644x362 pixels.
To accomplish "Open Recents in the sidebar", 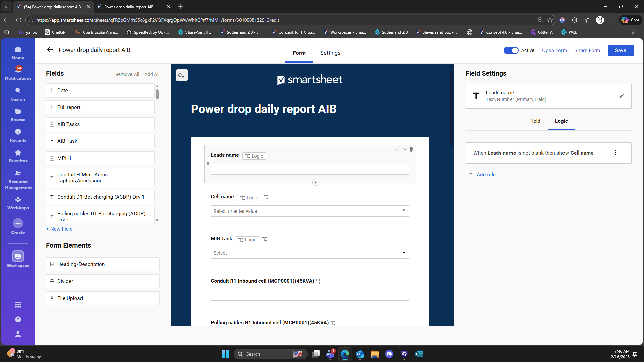I will pos(18,135).
